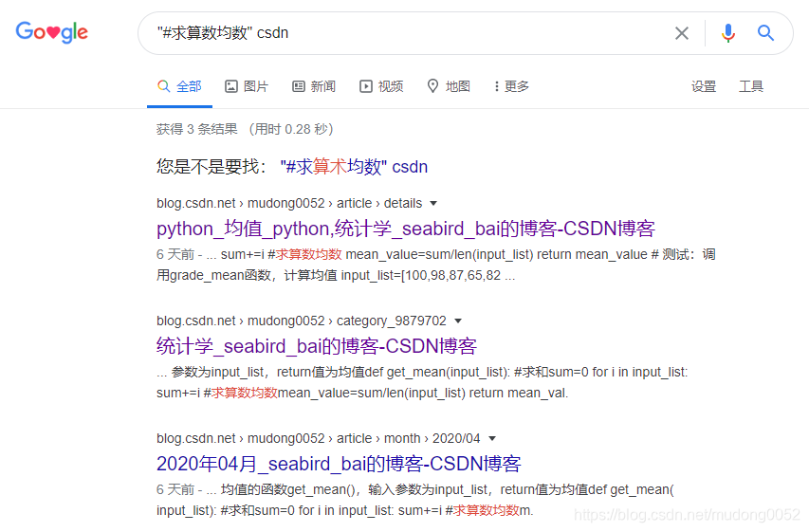
Task: Clear the search box with X icon
Action: (x=682, y=33)
